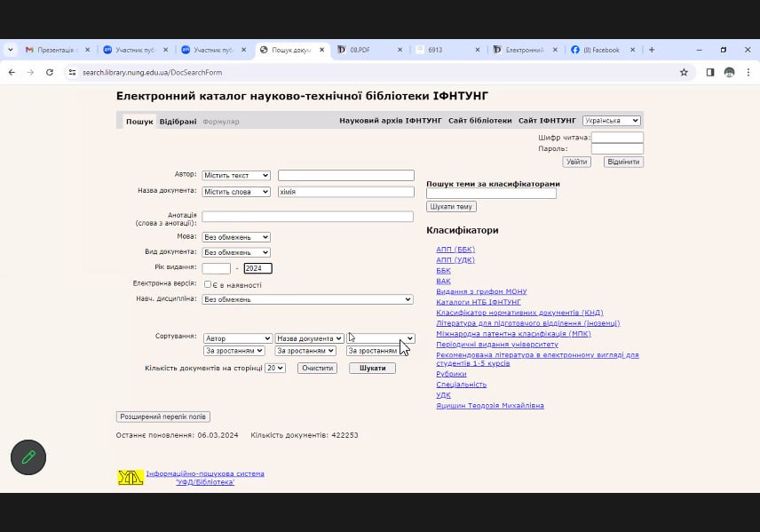This screenshot has height=532, width=760.
Task: Open a new browser tab with plus
Action: click(x=652, y=50)
